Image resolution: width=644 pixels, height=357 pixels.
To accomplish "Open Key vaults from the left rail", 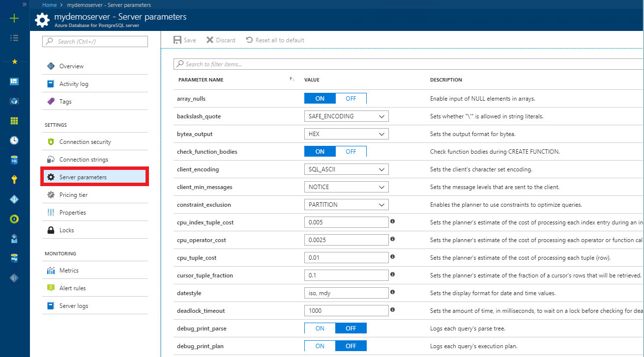I will pos(14,179).
